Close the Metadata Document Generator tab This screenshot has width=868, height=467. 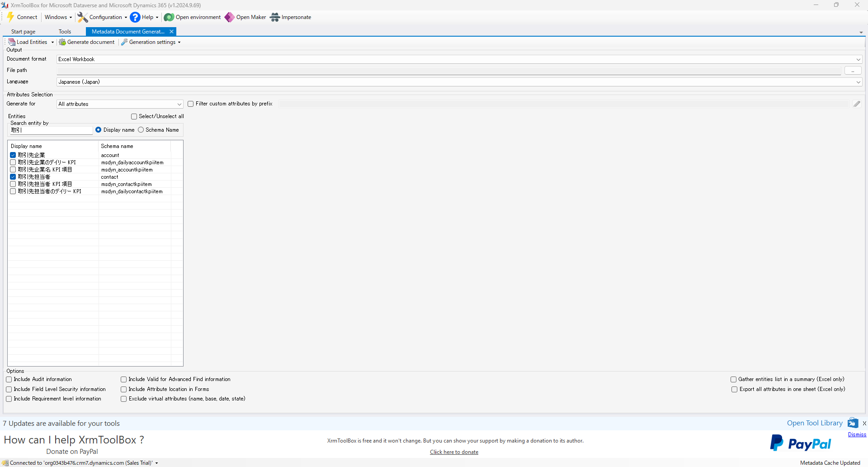[171, 32]
